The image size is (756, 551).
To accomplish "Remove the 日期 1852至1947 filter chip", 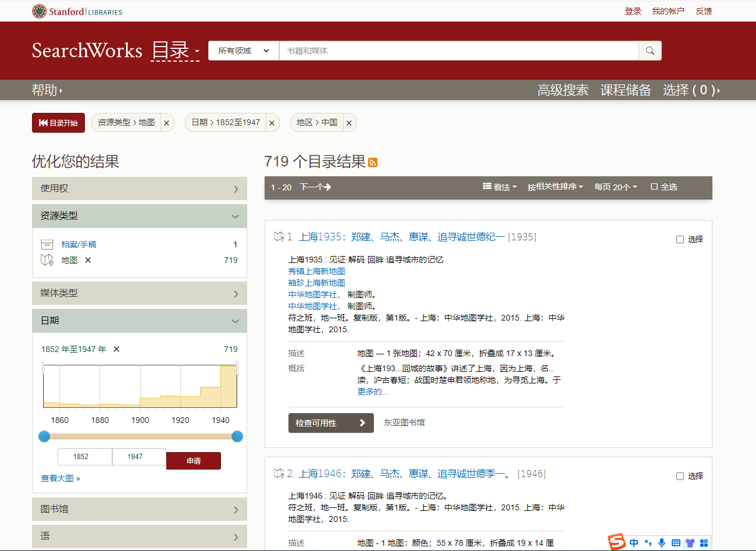I will point(272,123).
